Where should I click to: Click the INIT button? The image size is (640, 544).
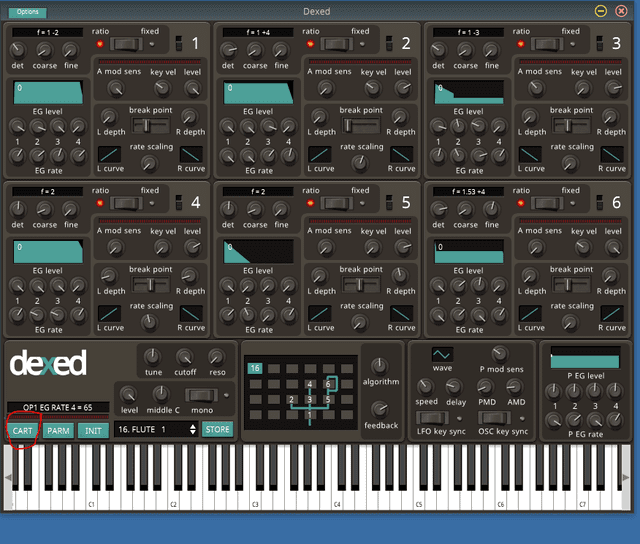tap(93, 430)
